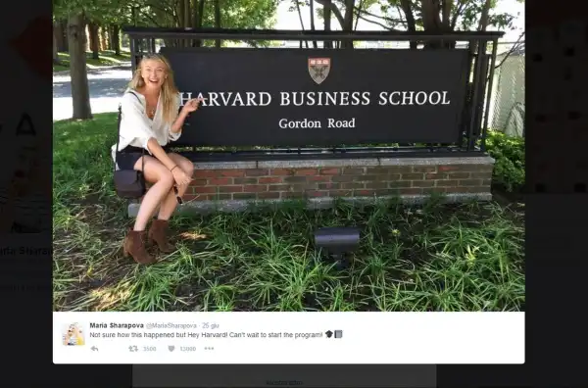Click the Harvard Business School sign lettering
The height and width of the screenshot is (388, 588).
(315, 99)
